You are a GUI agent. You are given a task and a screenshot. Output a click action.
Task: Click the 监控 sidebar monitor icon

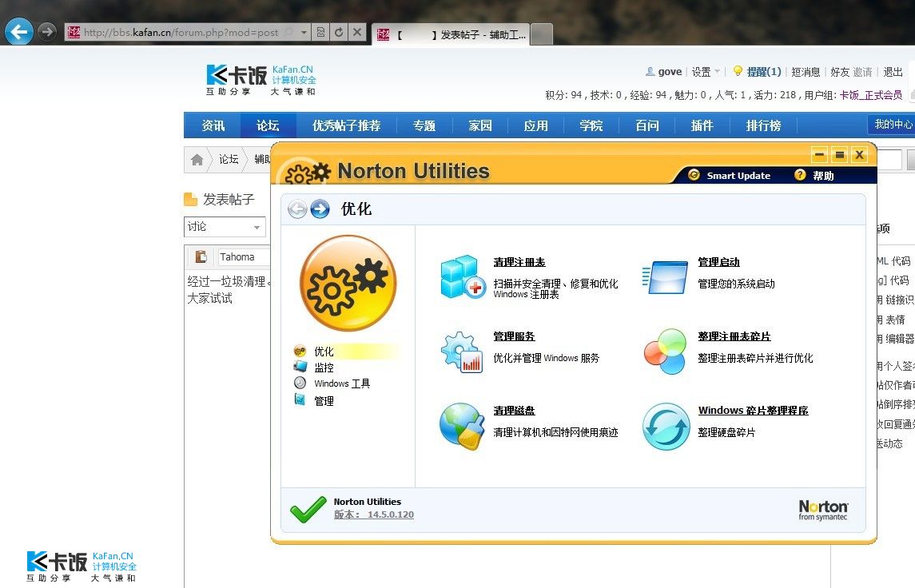click(300, 367)
